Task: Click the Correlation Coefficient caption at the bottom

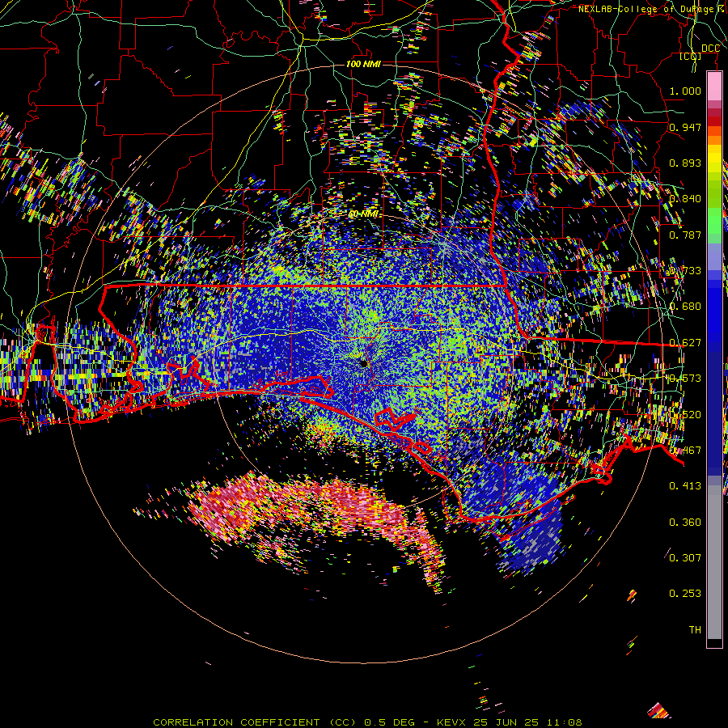Action: (367, 722)
